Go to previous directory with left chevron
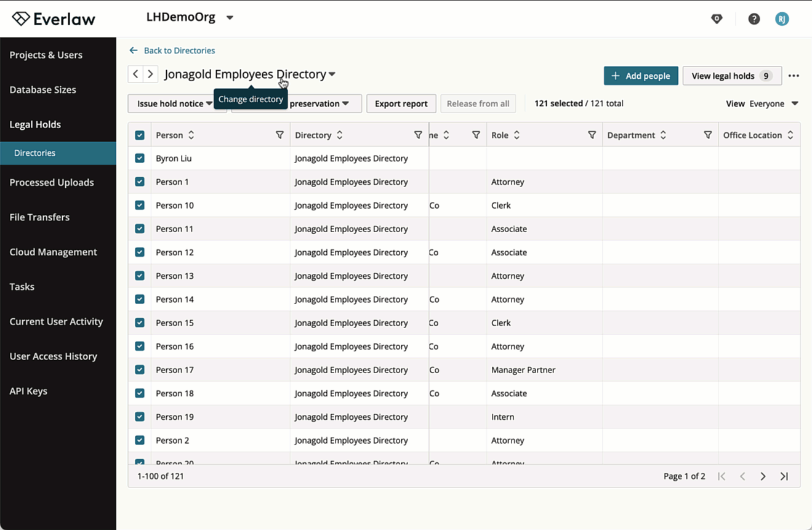 135,74
